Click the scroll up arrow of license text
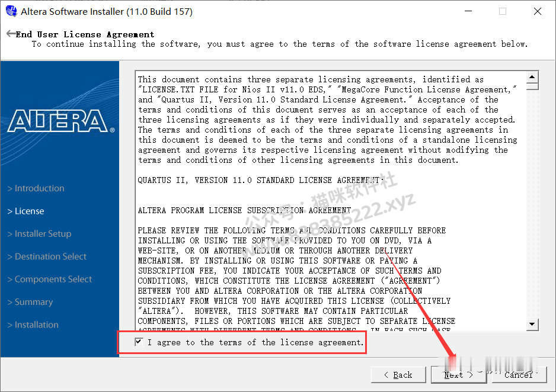This screenshot has width=556, height=392. (532, 77)
